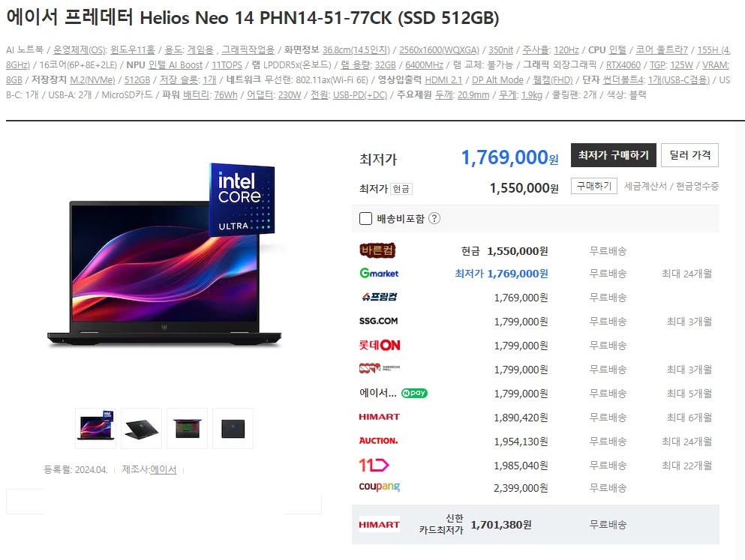Click the 최저가 구매하기 button
This screenshot has width=745, height=560.
(x=614, y=155)
